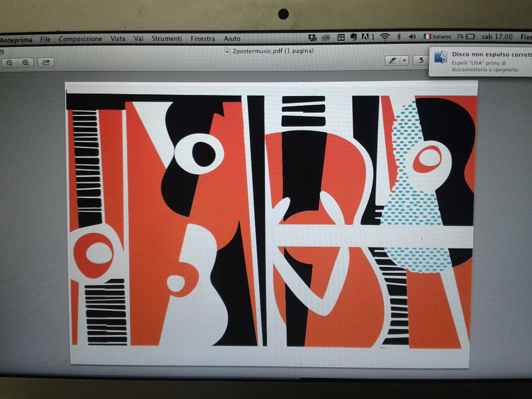Open the Strumenti menu
The width and height of the screenshot is (532, 399).
(x=167, y=38)
